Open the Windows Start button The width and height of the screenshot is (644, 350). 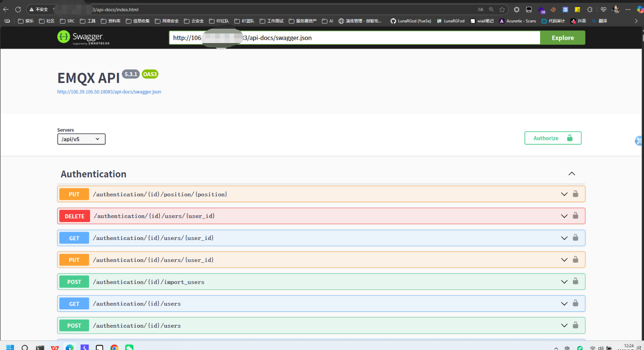coord(10,348)
